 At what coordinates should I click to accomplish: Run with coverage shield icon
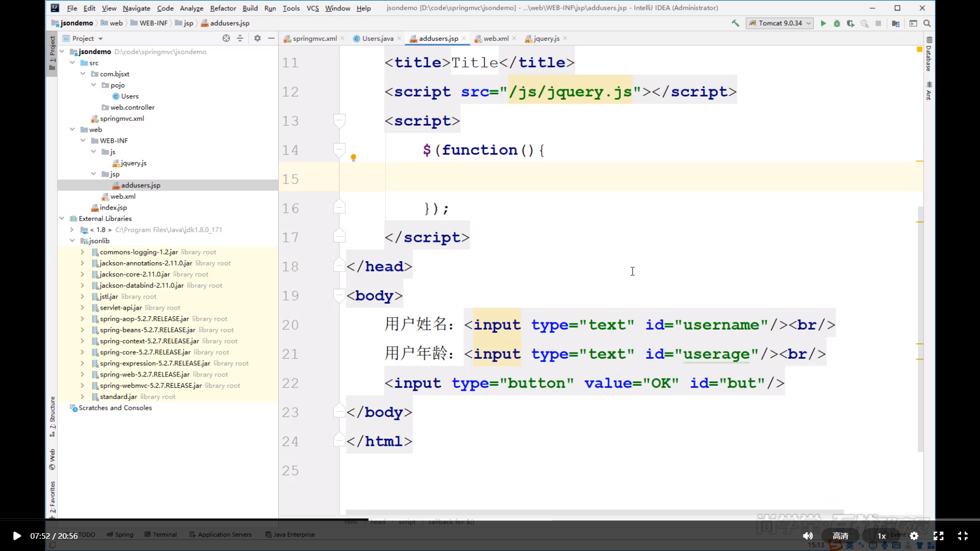coord(850,23)
